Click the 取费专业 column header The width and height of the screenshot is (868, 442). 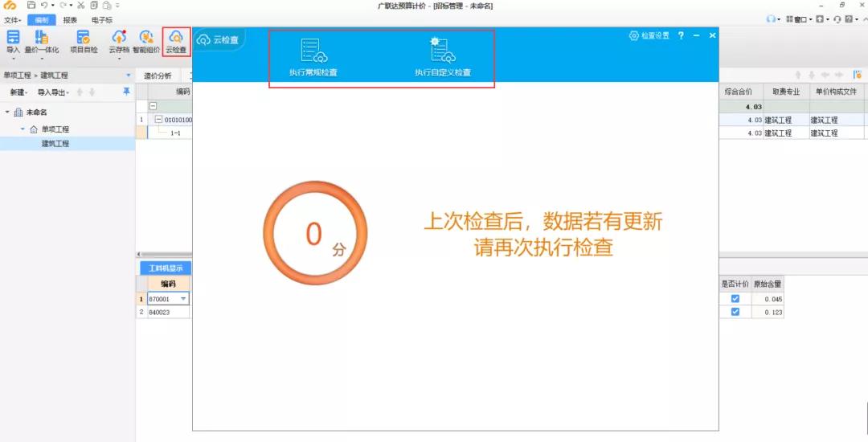click(x=786, y=92)
